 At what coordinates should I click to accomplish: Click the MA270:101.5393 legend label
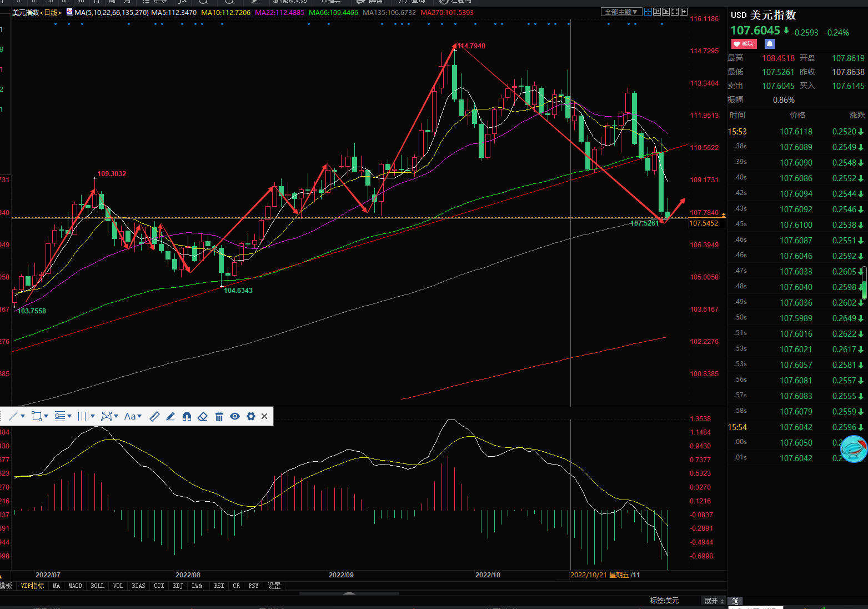pos(448,12)
